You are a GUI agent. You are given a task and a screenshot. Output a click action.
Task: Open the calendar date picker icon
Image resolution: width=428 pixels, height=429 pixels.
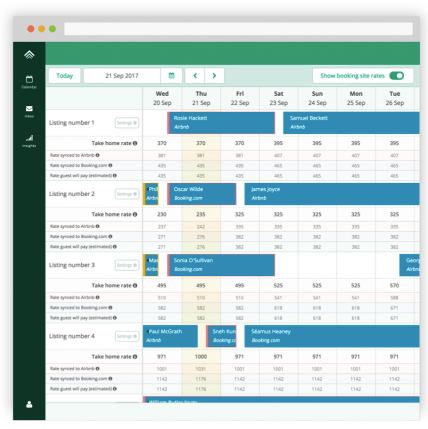pyautogui.click(x=171, y=76)
